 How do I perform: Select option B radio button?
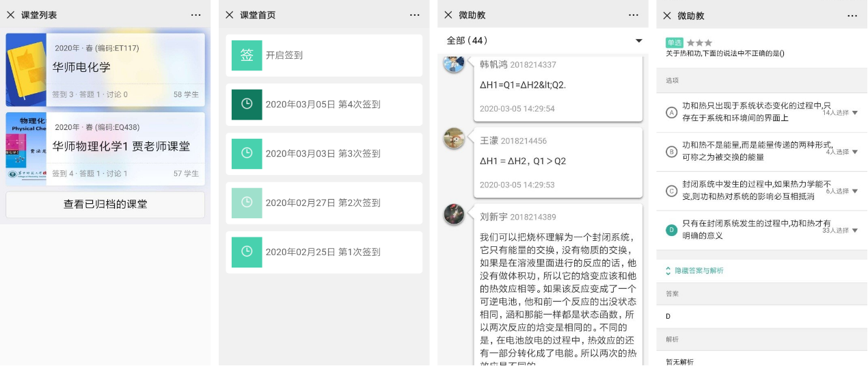[671, 151]
